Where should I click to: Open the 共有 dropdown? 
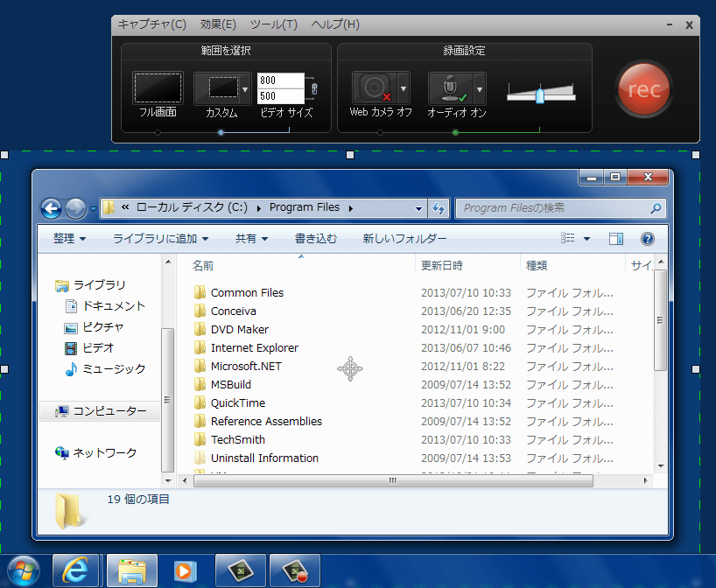point(251,238)
